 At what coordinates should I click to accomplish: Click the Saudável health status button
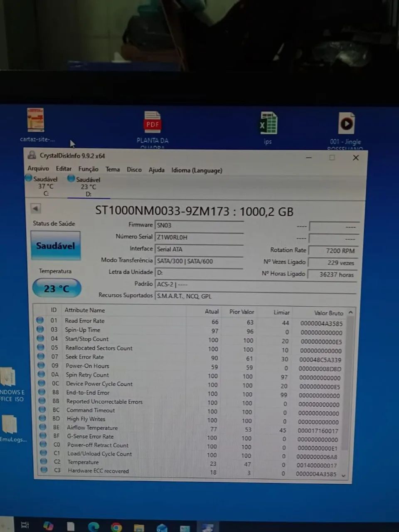pos(56,246)
